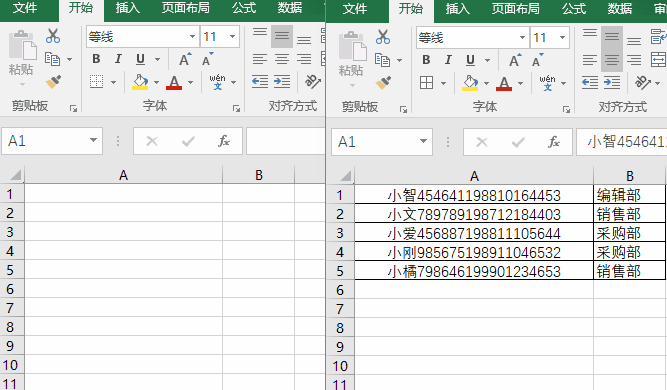This screenshot has width=667, height=390.
Task: Center text horizontally in left window
Action: 282,59
